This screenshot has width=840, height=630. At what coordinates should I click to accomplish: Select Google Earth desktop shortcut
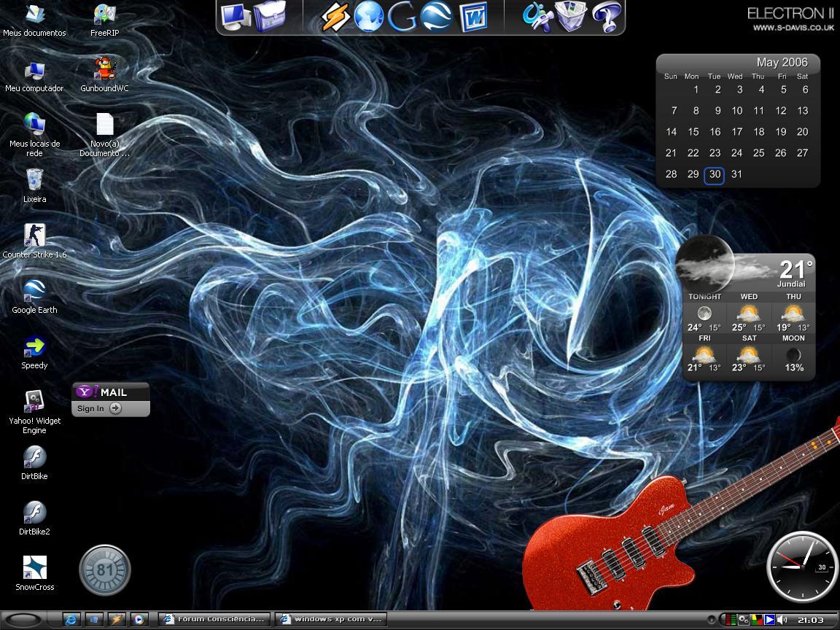pos(34,296)
